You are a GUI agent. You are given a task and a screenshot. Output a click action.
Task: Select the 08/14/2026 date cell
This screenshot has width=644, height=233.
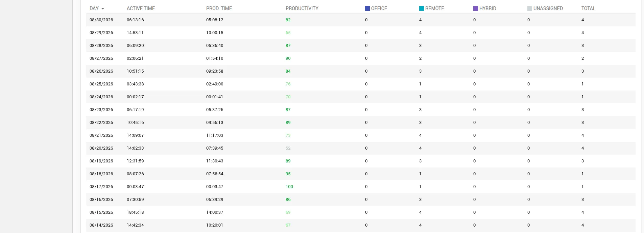[101, 225]
